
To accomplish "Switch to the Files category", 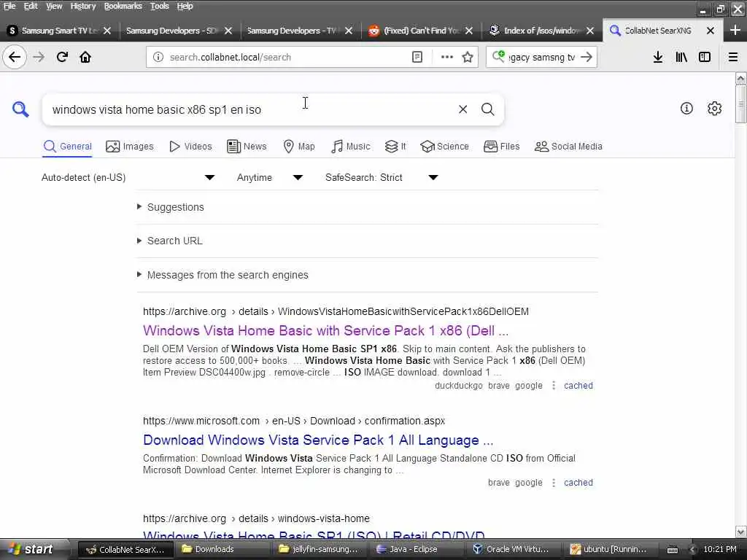I will pyautogui.click(x=501, y=146).
